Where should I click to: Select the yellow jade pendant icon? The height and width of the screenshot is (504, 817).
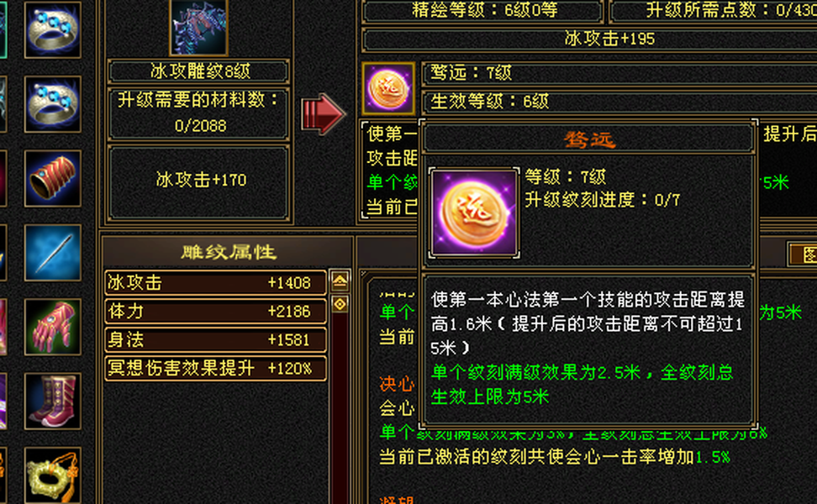click(53, 475)
